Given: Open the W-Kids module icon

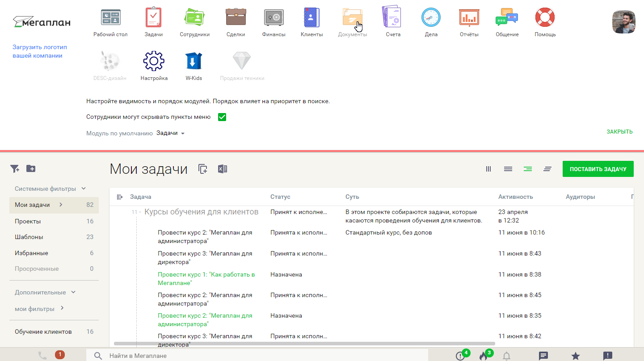Looking at the screenshot, I should point(194,61).
